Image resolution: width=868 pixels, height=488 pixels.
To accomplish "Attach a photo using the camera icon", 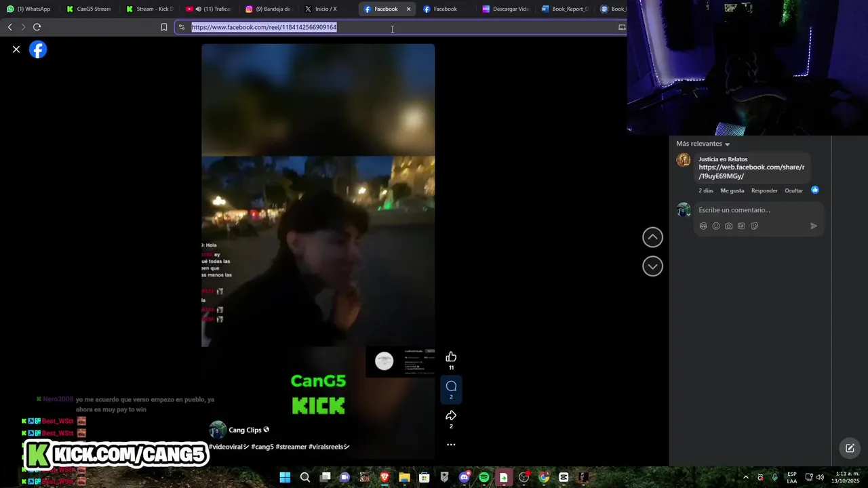I will tap(729, 226).
